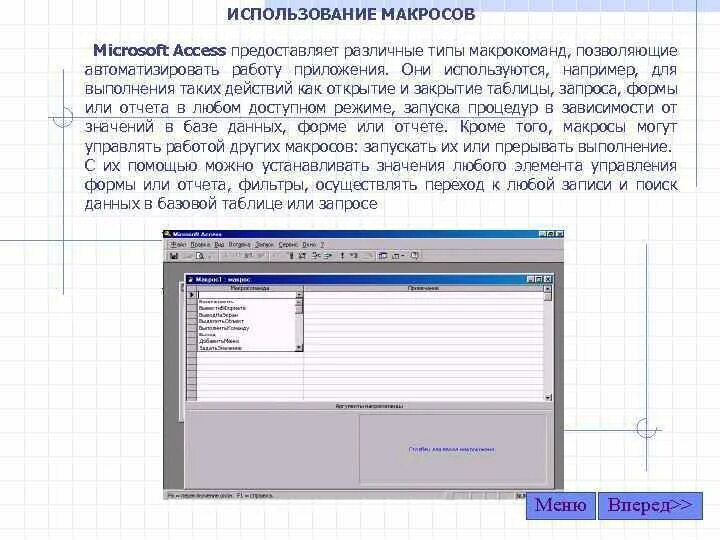Click the Insert Rows toolbar icon

click(315, 256)
